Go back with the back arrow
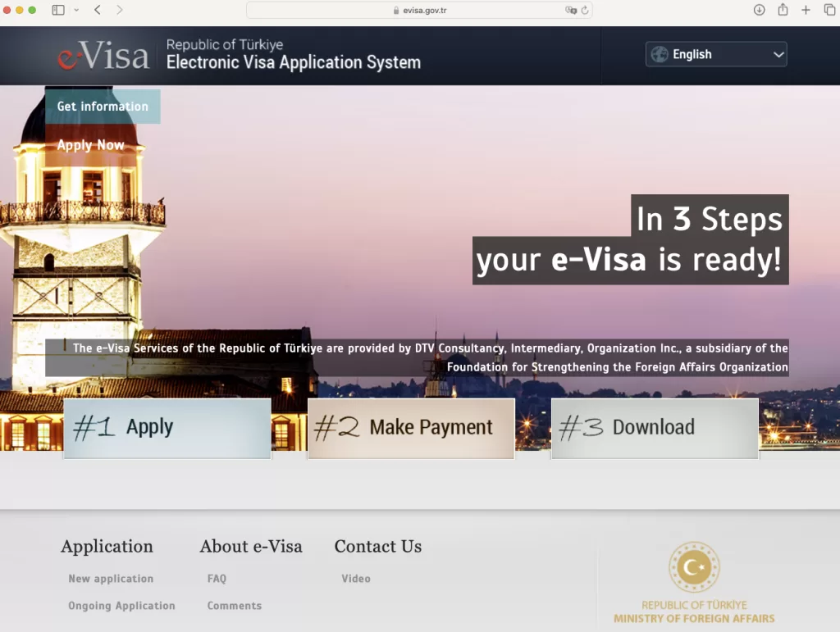This screenshot has width=840, height=632. tap(98, 10)
